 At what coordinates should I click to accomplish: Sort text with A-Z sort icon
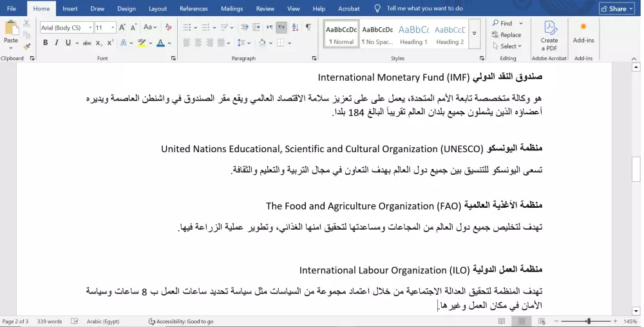coord(296,28)
